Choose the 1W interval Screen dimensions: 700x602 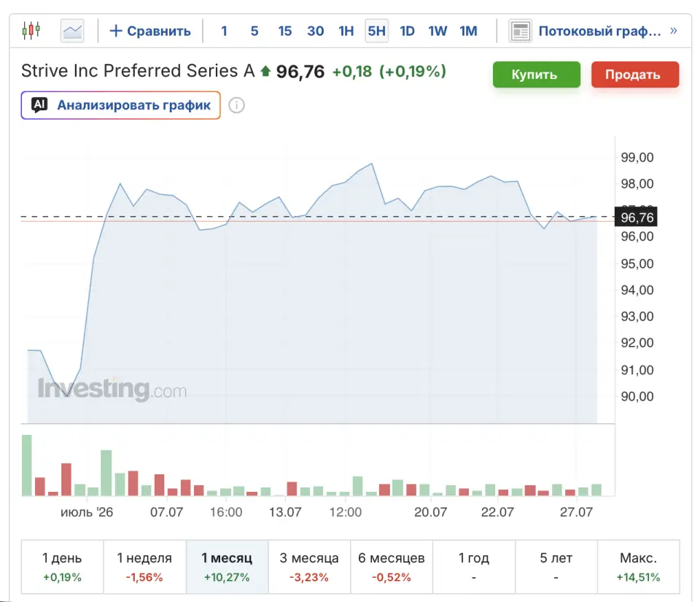[437, 31]
